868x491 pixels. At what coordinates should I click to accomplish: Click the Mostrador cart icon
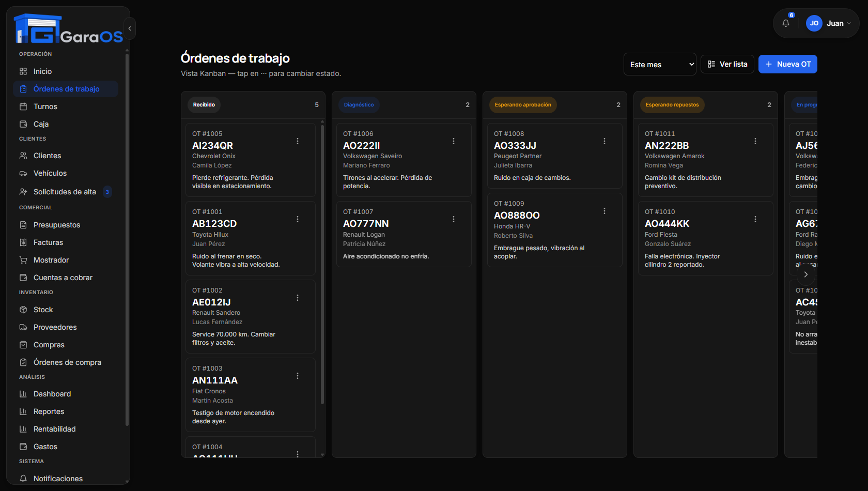click(23, 260)
